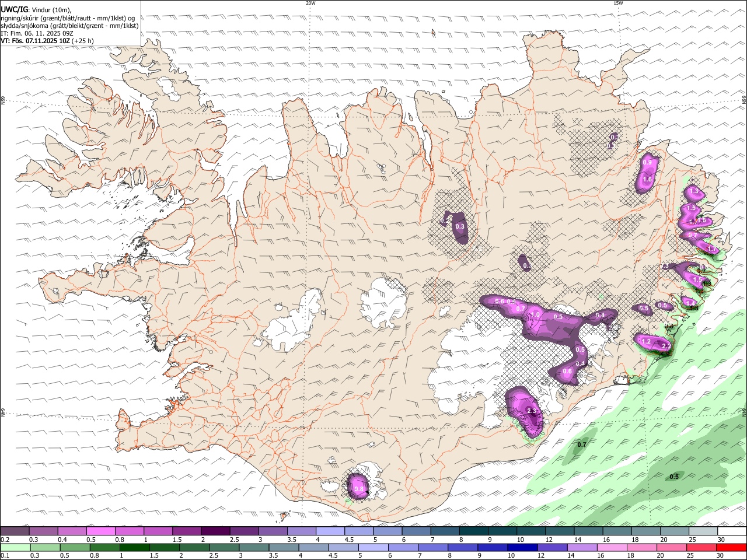Click the pale grey swatch between 25 and 30 in the upper legend row
This screenshot has height=560, width=747.
(703, 531)
